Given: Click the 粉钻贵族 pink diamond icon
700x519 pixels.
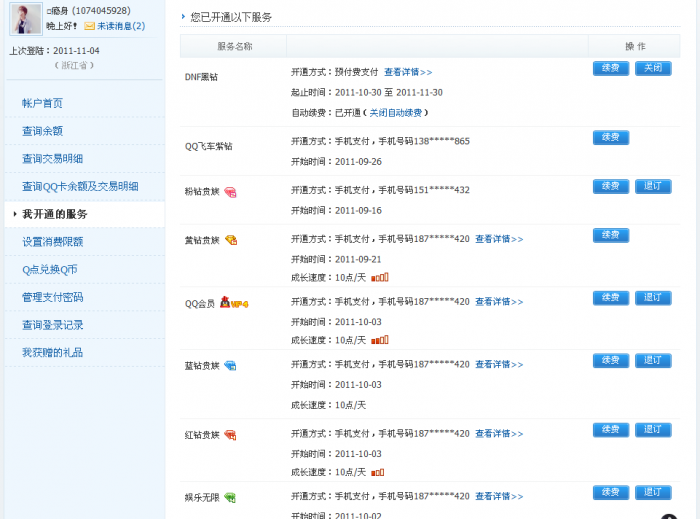Looking at the screenshot, I should point(230,192).
